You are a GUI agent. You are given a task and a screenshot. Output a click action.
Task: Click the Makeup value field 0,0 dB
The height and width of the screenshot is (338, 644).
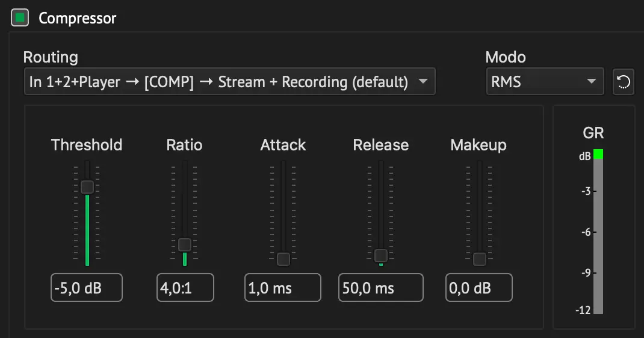[479, 287]
